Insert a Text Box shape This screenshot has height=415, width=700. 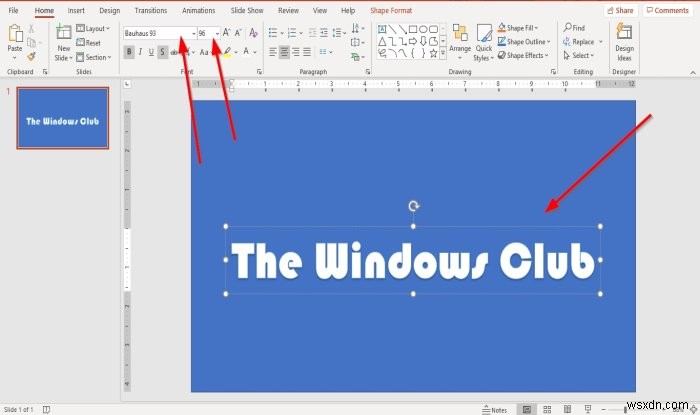[382, 29]
